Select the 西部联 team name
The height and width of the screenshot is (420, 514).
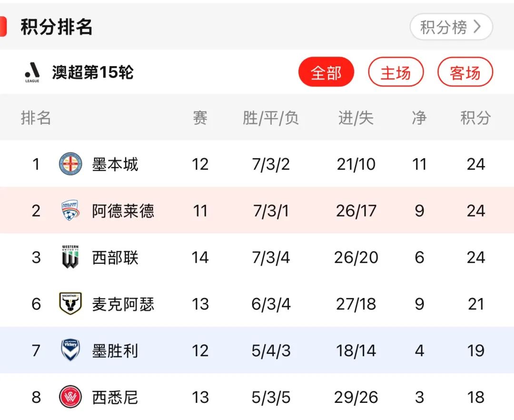[115, 257]
